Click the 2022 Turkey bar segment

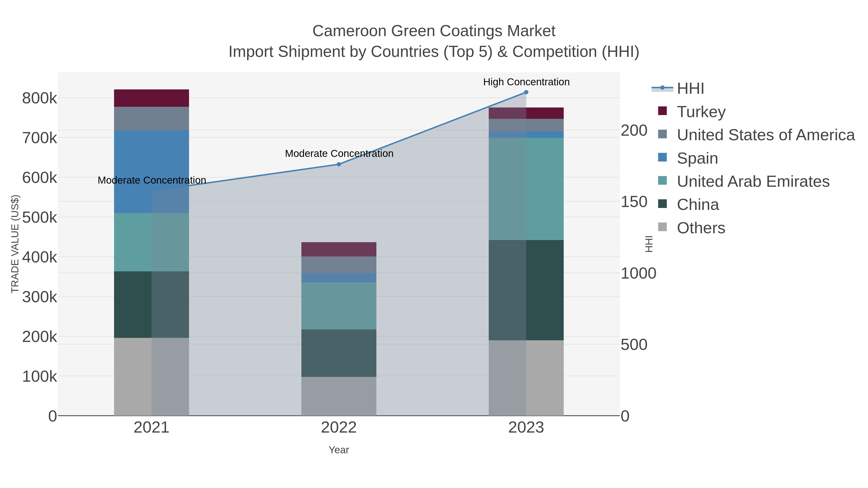point(339,250)
